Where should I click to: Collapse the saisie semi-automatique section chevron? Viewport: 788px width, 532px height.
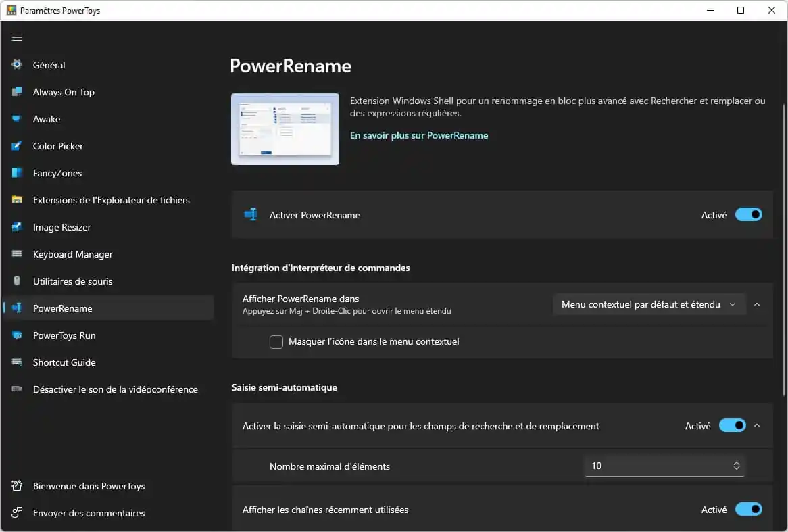[757, 425]
